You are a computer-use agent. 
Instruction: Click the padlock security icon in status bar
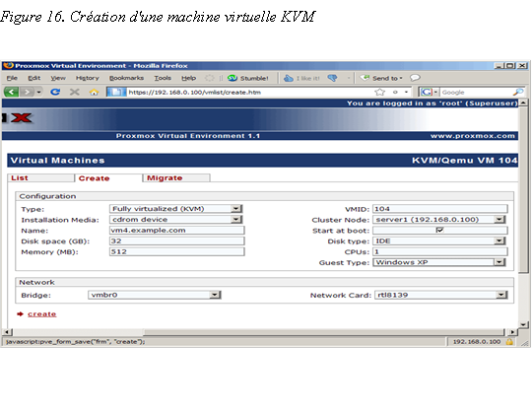coord(509,342)
